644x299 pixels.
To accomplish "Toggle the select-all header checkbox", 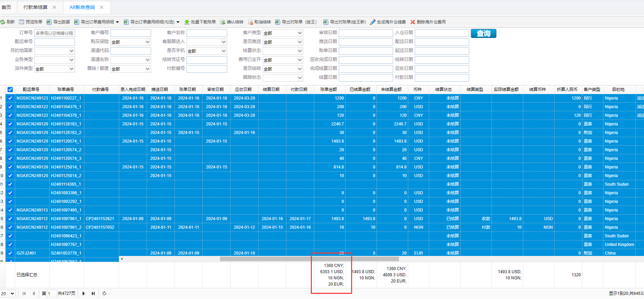I will point(10,90).
